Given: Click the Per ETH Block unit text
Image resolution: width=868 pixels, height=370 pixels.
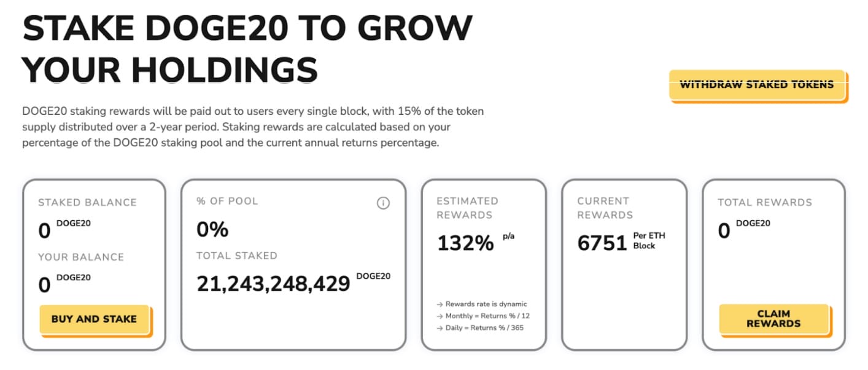Looking at the screenshot, I should [649, 241].
